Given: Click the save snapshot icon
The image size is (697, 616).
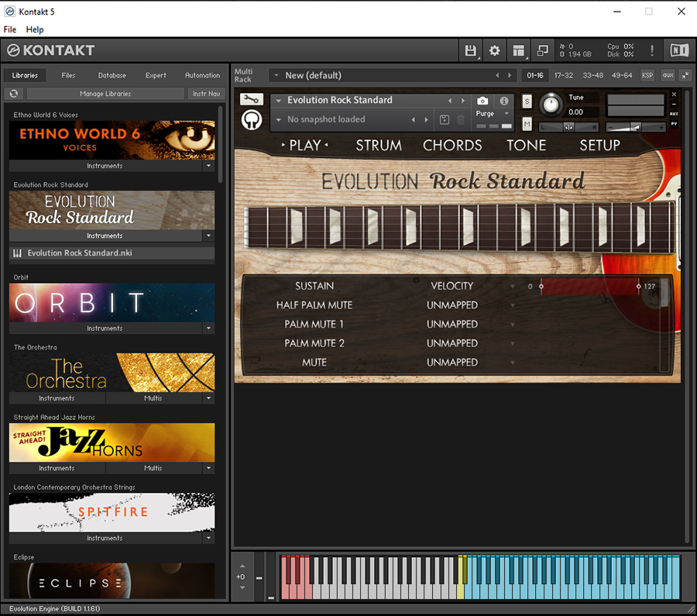Looking at the screenshot, I should (x=444, y=119).
